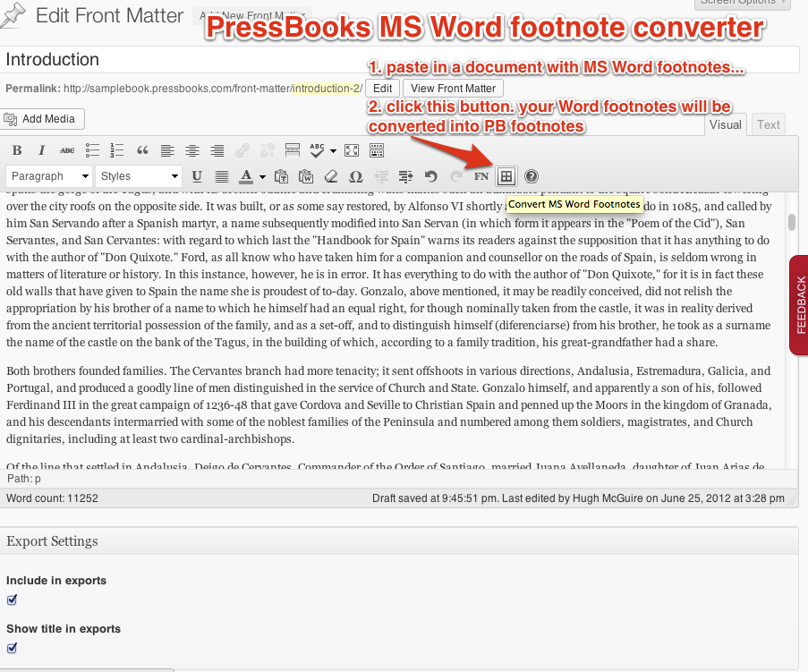This screenshot has width=808, height=672.
Task: Expand the Styles dropdown
Action: [139, 176]
